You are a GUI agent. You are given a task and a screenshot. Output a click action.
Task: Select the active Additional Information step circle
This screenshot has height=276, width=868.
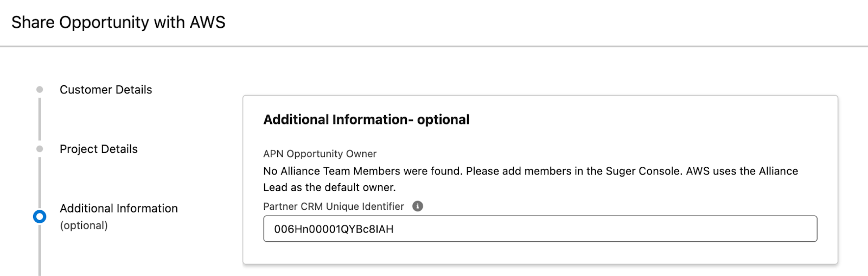coord(40,217)
